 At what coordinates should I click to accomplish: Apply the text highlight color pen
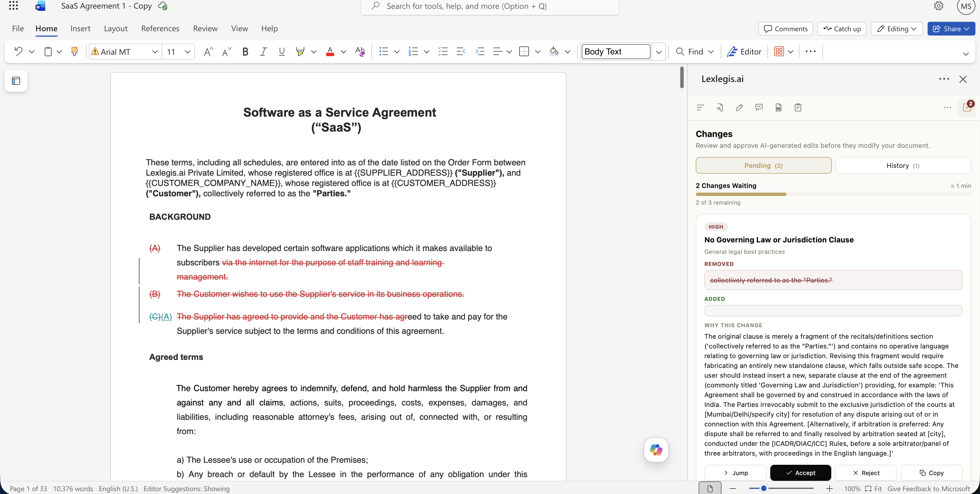[x=300, y=51]
